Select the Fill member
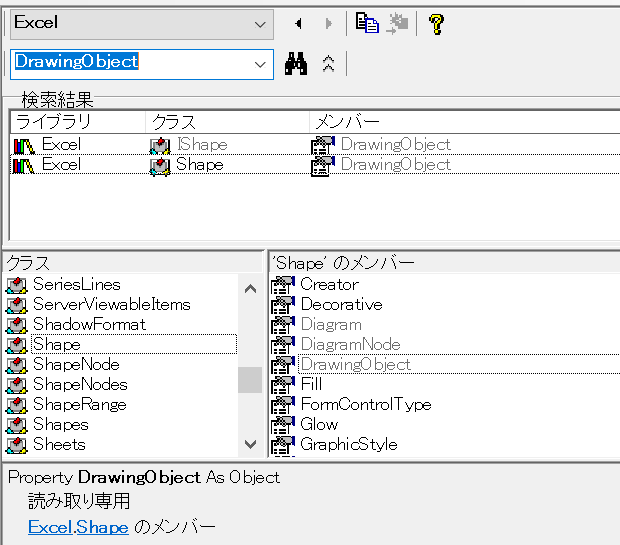The height and width of the screenshot is (545, 620). click(311, 384)
